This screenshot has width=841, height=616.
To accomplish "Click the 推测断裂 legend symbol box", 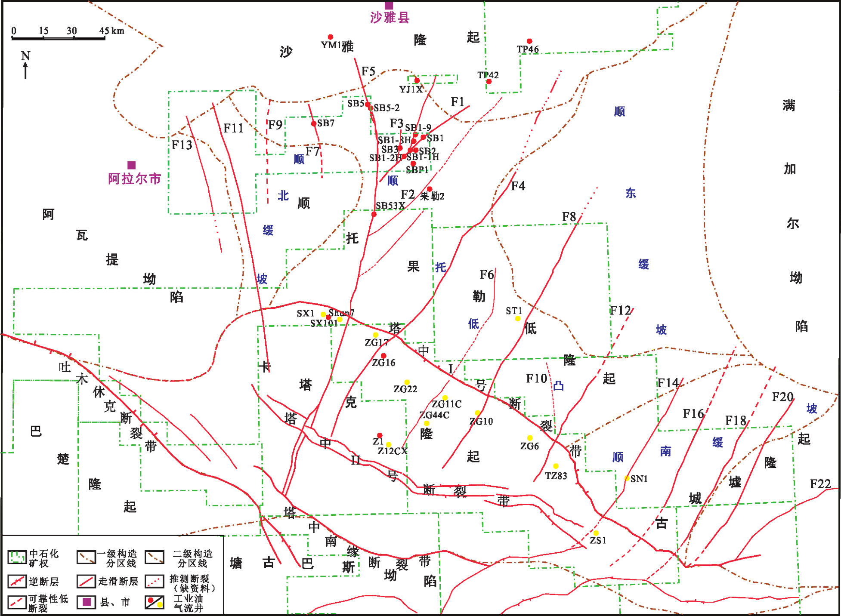I will 155,581.
